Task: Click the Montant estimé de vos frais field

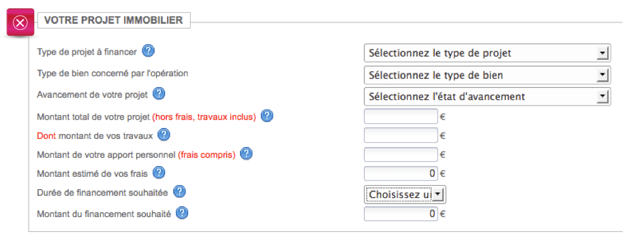Action: click(x=401, y=173)
